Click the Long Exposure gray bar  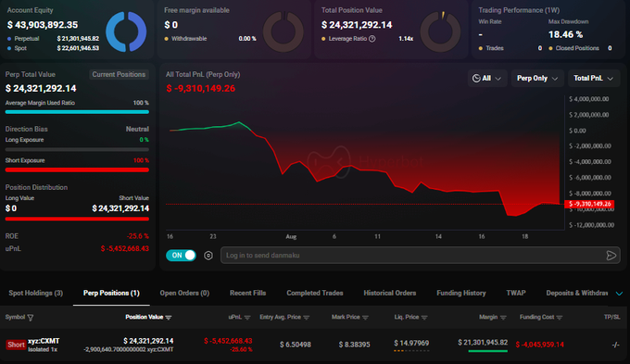[77, 149]
